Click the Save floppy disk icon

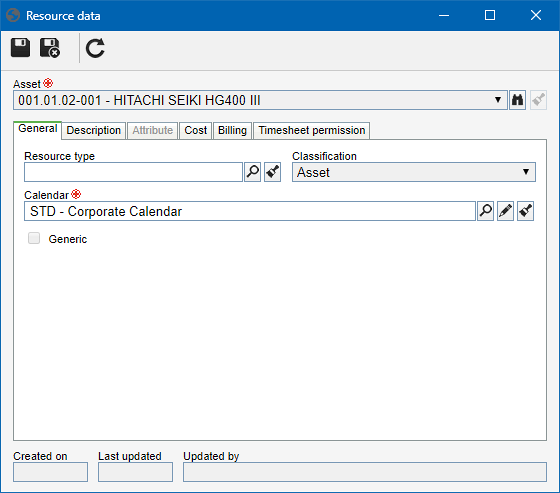tap(20, 48)
